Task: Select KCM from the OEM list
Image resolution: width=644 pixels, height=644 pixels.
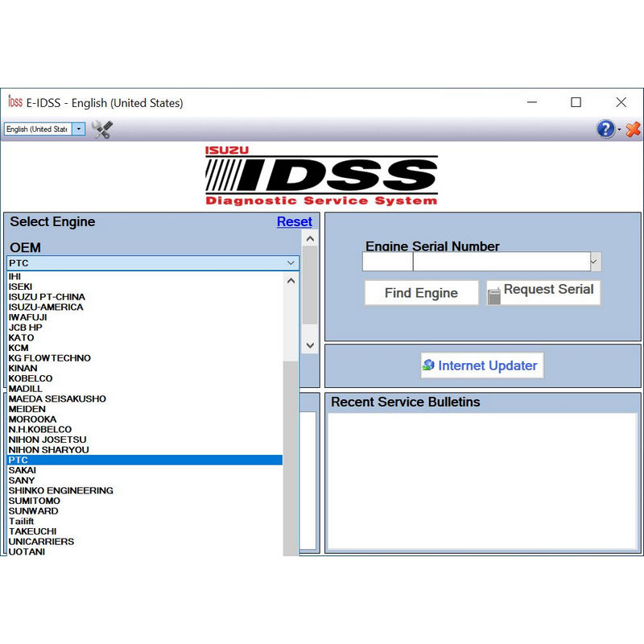Action: (145, 348)
